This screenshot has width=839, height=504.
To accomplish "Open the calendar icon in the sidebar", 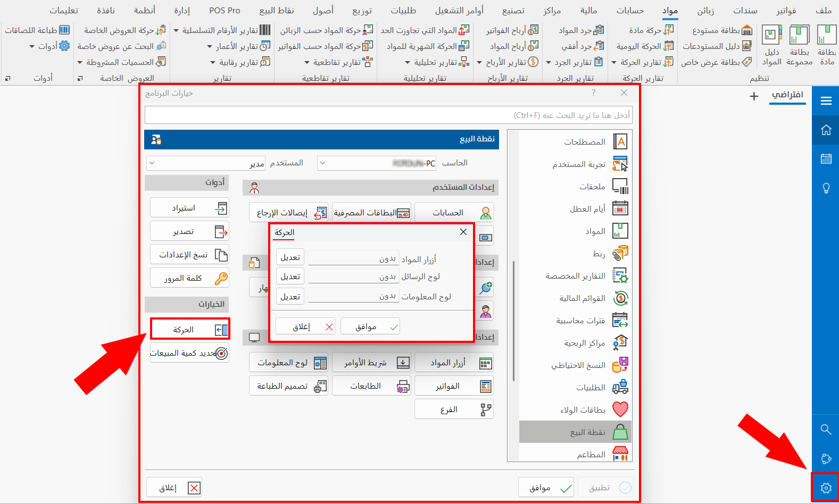I will tap(826, 158).
